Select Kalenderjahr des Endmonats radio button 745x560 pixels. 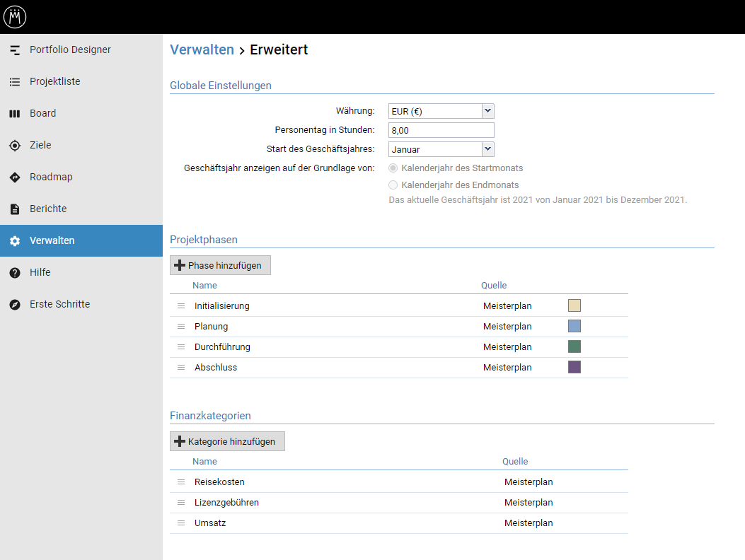pos(393,185)
